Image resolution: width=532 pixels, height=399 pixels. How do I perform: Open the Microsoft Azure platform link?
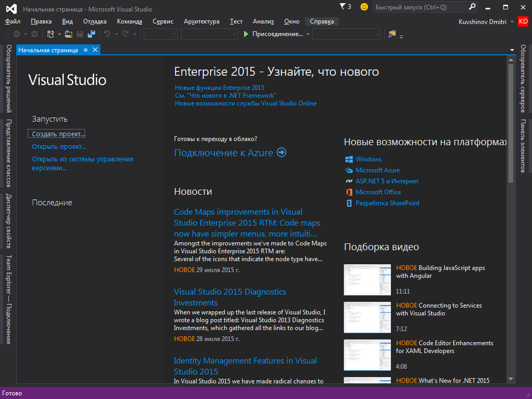pos(377,170)
